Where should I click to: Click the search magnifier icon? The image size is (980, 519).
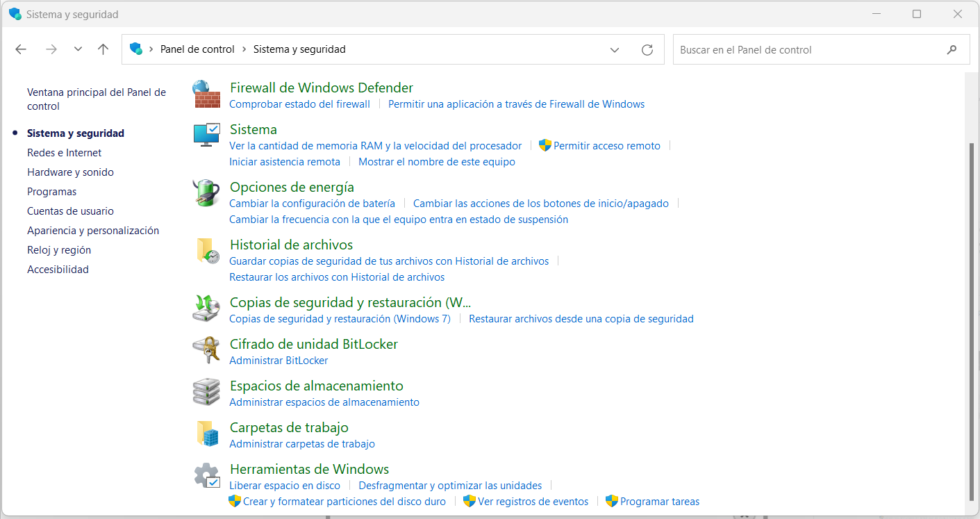click(952, 49)
